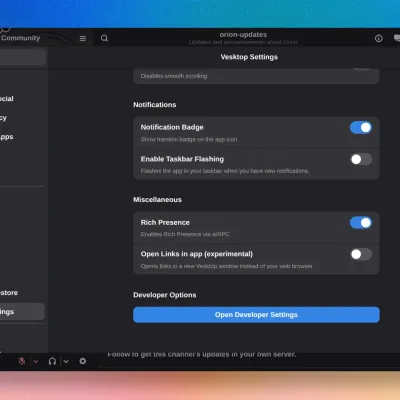Click the search magnifier icon
Viewport: 400px width, 400px height.
(x=104, y=38)
